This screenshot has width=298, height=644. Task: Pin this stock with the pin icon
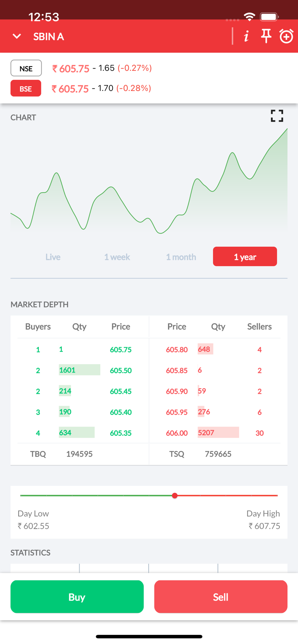[266, 36]
